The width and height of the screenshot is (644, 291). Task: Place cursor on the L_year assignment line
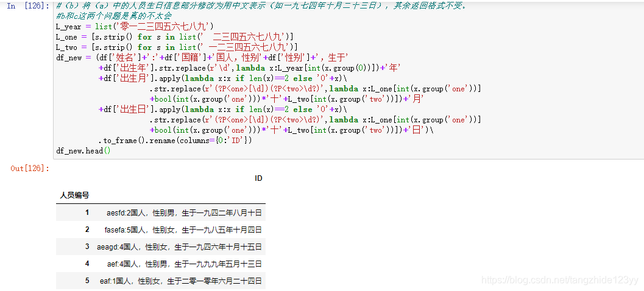135,27
